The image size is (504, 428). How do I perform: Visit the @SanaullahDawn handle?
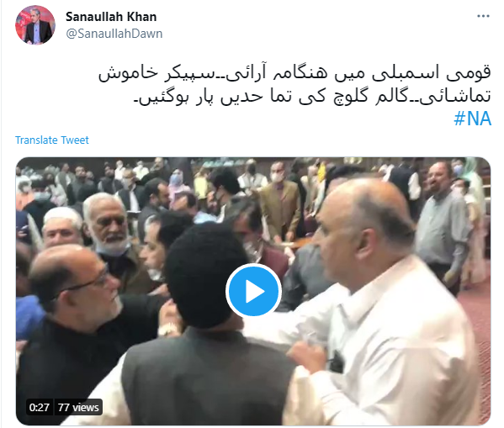[114, 34]
